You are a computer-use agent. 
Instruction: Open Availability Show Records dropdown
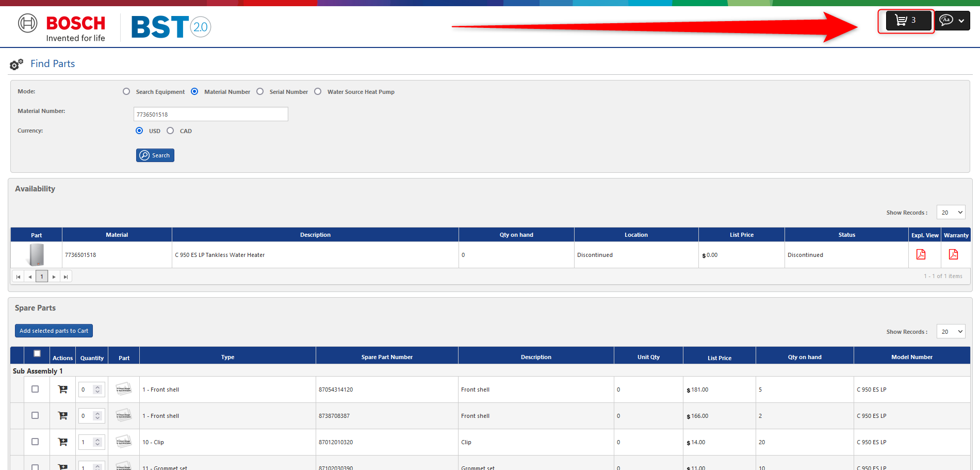tap(951, 213)
